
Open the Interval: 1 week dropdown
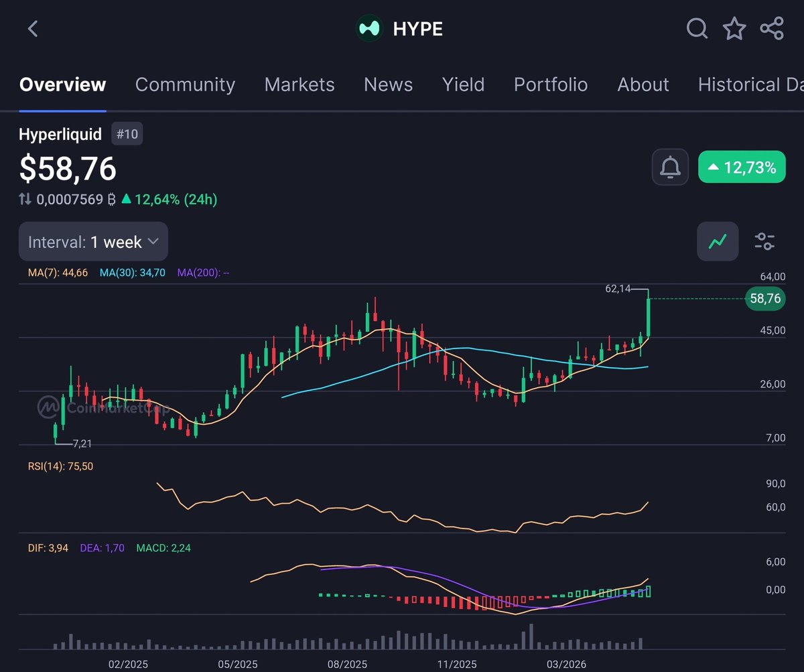(93, 242)
